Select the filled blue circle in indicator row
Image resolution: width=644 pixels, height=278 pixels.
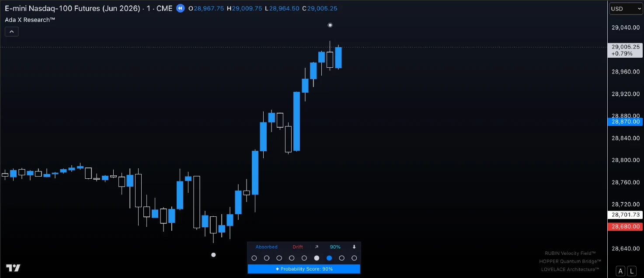(x=329, y=258)
